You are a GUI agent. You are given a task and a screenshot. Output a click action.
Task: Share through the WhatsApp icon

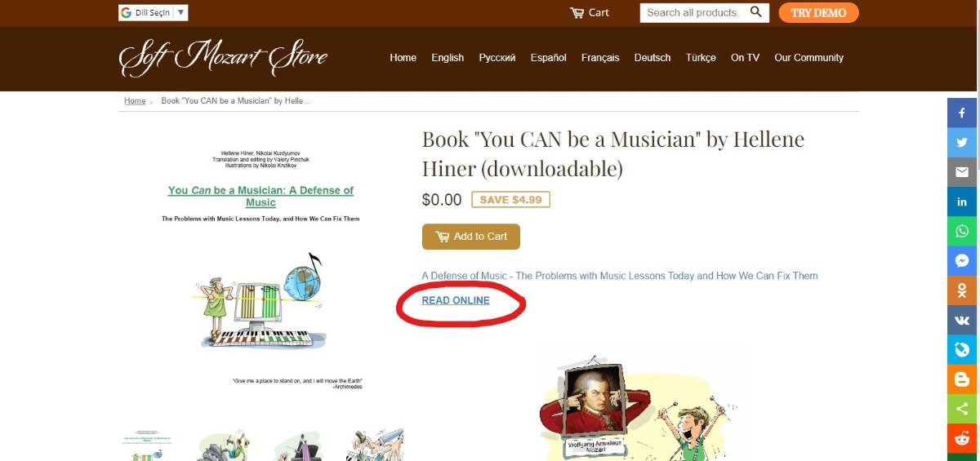[x=962, y=231]
